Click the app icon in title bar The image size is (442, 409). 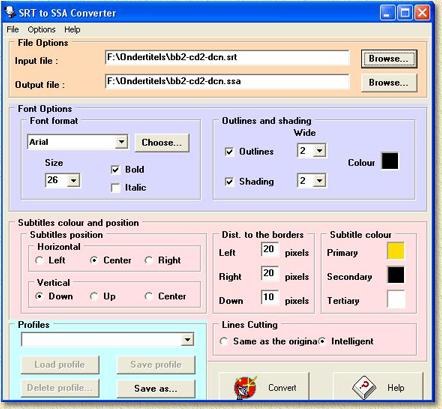(10, 12)
